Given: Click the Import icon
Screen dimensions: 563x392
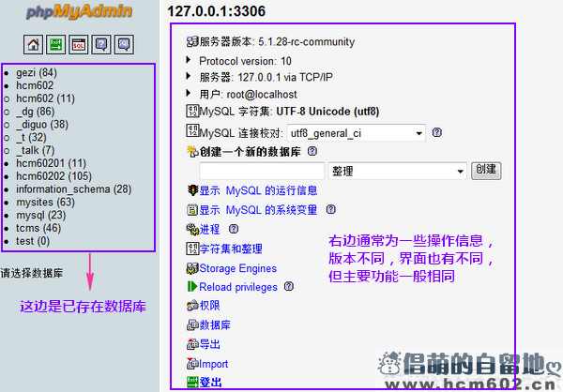Looking at the screenshot, I should click(x=192, y=363).
